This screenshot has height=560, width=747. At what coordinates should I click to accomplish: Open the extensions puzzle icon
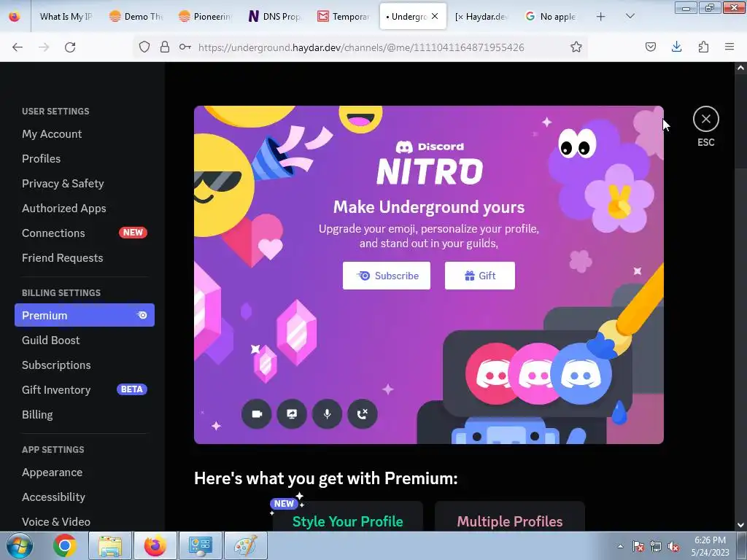pyautogui.click(x=703, y=47)
